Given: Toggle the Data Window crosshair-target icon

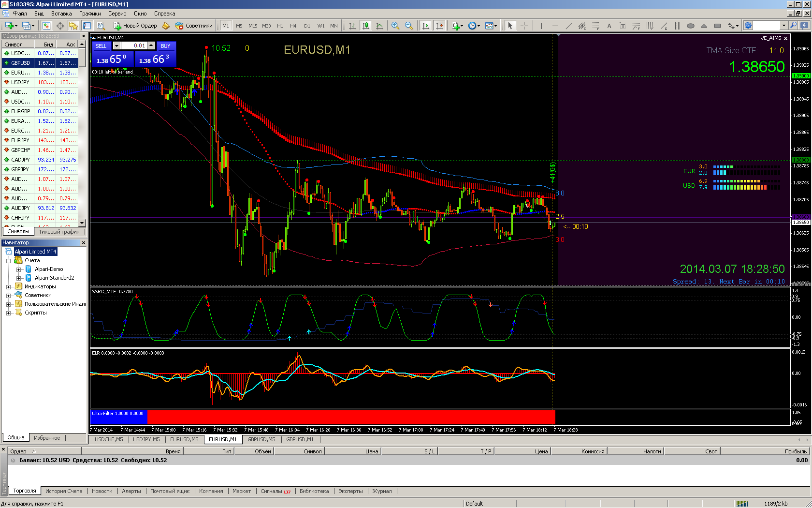Looking at the screenshot, I should (x=60, y=26).
